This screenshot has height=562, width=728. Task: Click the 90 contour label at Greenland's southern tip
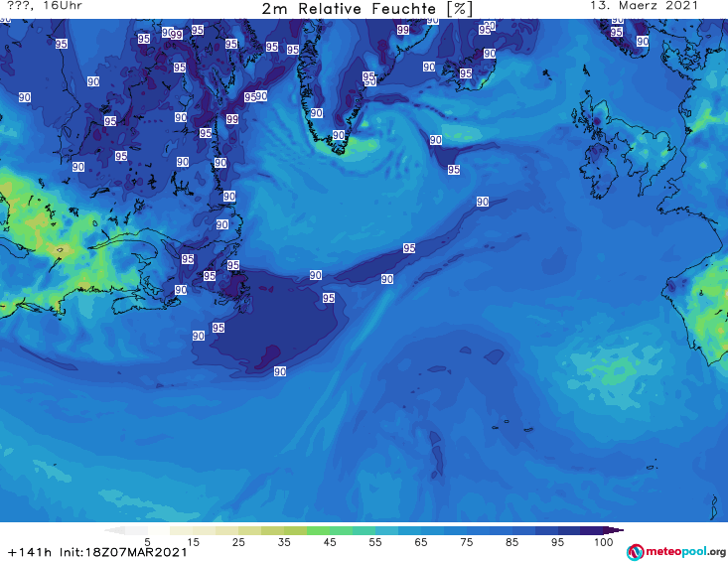339,135
